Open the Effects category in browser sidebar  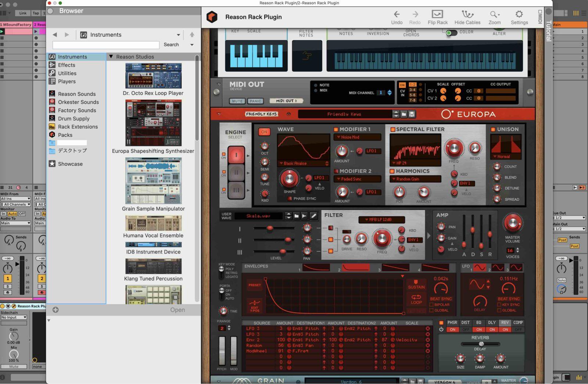67,65
